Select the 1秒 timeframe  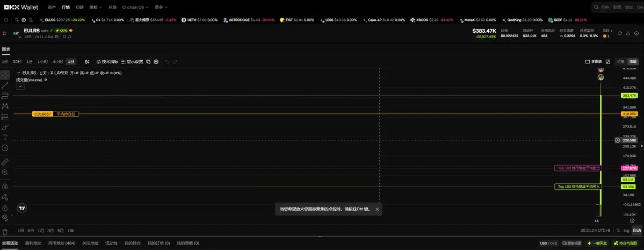click(x=5, y=62)
